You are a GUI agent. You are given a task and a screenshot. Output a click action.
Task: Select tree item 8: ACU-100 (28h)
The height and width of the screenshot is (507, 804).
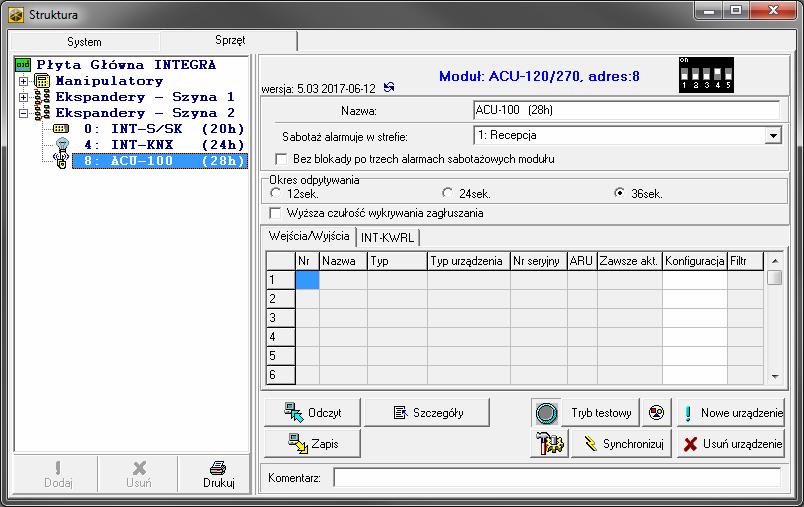pyautogui.click(x=160, y=161)
